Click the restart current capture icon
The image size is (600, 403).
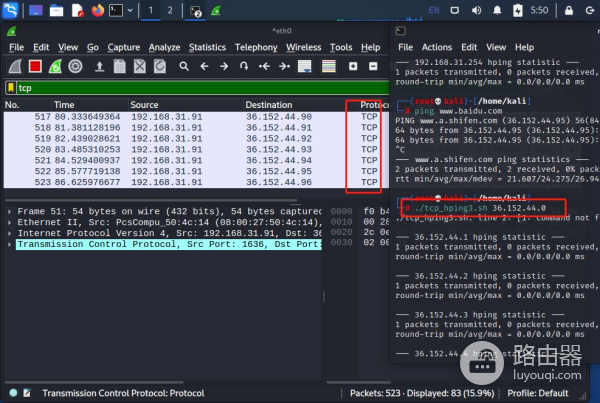55,66
